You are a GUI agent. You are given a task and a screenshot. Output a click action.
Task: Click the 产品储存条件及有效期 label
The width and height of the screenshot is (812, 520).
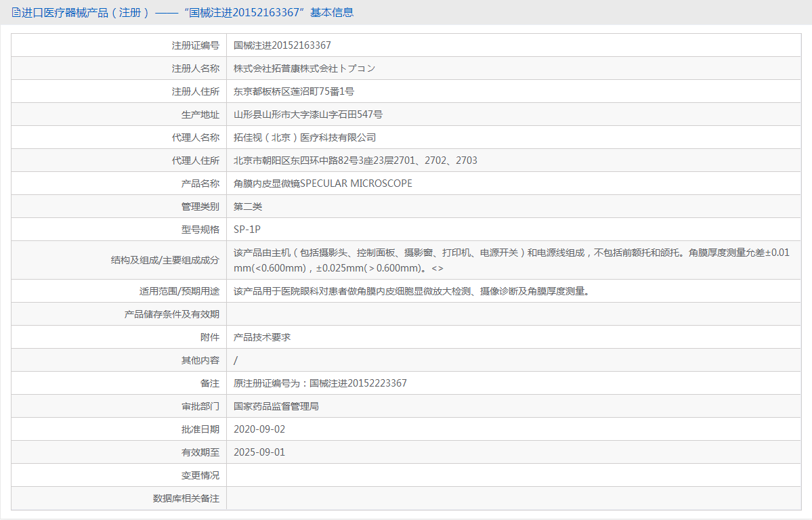[x=171, y=314]
